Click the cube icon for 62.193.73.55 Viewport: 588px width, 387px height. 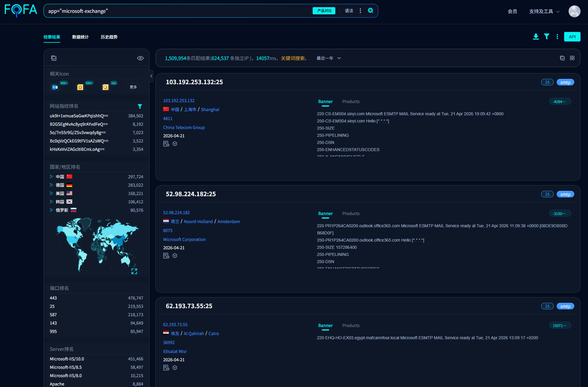[175, 368]
